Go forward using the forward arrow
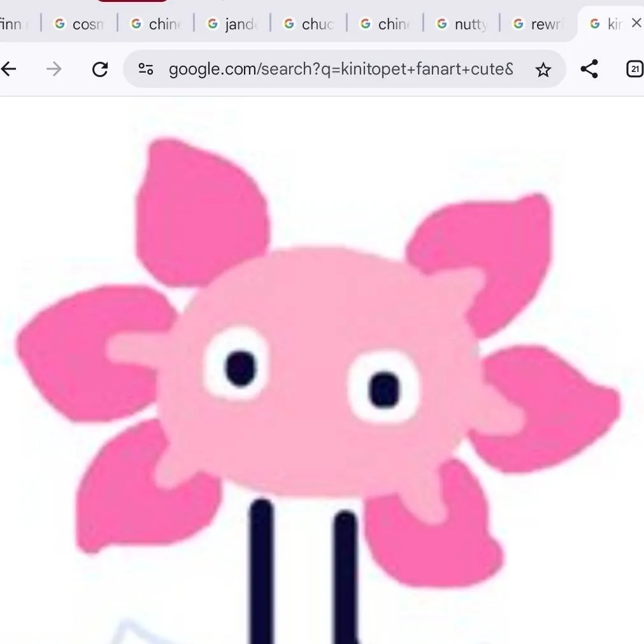The width and height of the screenshot is (644, 644). pyautogui.click(x=55, y=69)
